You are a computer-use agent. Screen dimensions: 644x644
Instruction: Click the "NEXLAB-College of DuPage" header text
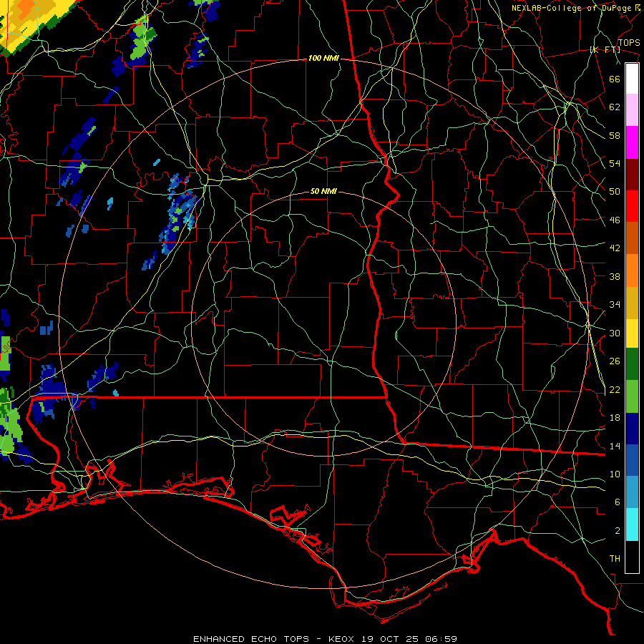click(x=572, y=8)
